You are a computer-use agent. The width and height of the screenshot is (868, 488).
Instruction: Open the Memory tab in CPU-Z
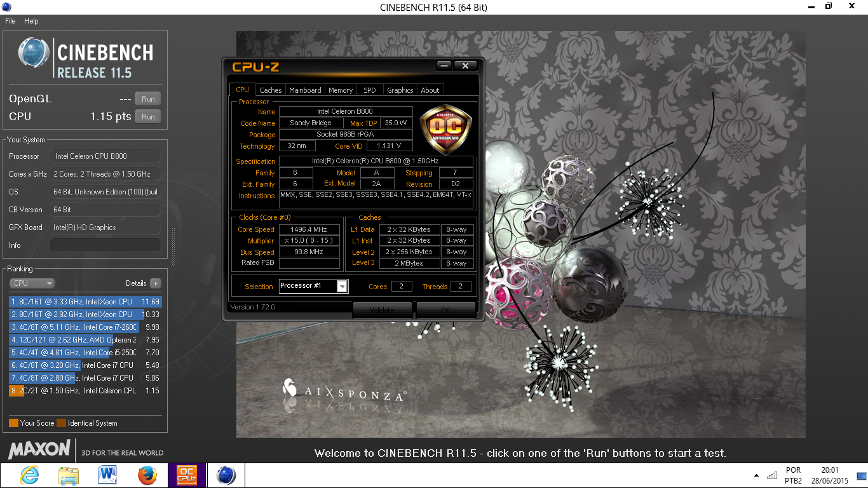click(x=341, y=90)
